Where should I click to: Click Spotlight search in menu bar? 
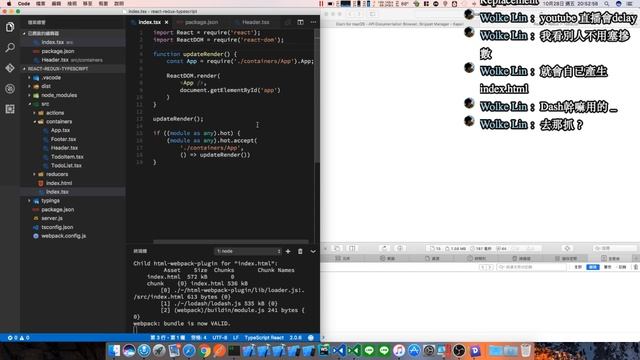point(607,4)
